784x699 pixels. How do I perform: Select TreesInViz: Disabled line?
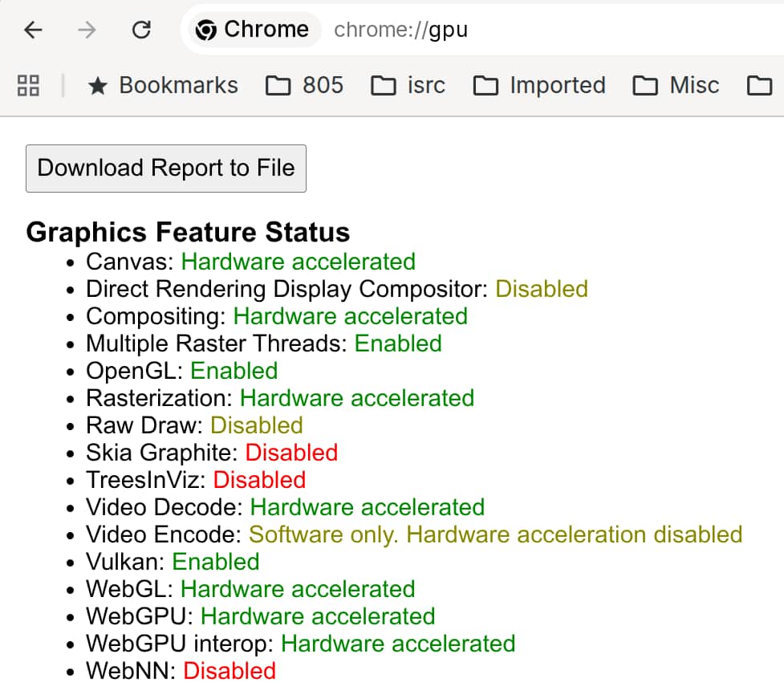click(196, 480)
